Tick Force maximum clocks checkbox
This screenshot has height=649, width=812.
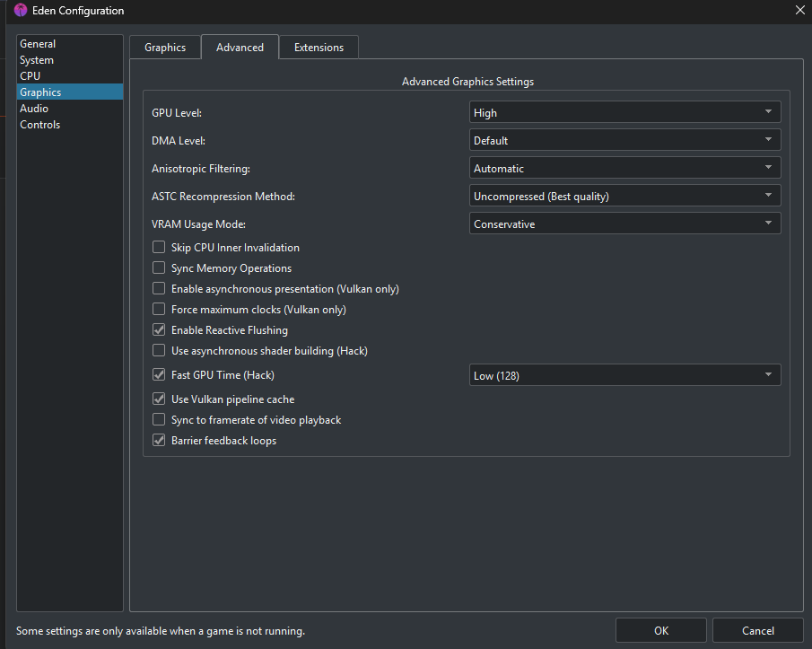[159, 309]
